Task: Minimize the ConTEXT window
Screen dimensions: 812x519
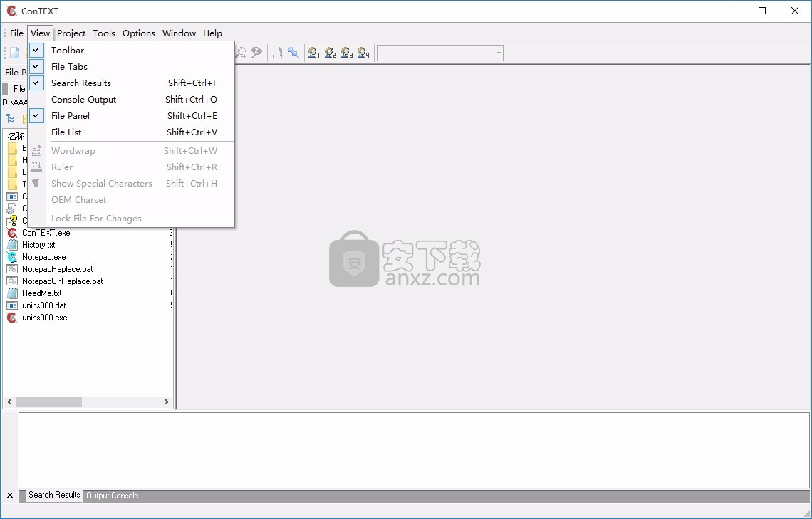Action: click(x=730, y=11)
